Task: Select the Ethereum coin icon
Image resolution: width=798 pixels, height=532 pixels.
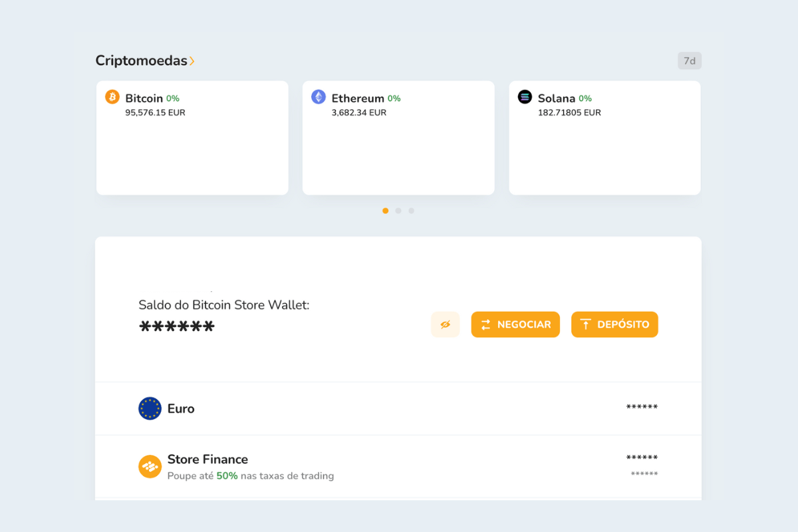Action: (318, 97)
